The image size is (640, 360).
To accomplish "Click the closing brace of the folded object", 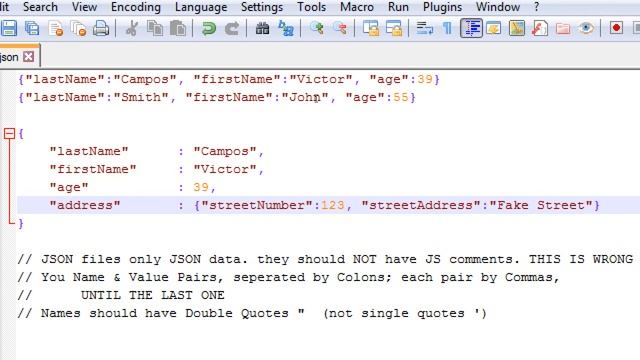I will tap(20, 224).
